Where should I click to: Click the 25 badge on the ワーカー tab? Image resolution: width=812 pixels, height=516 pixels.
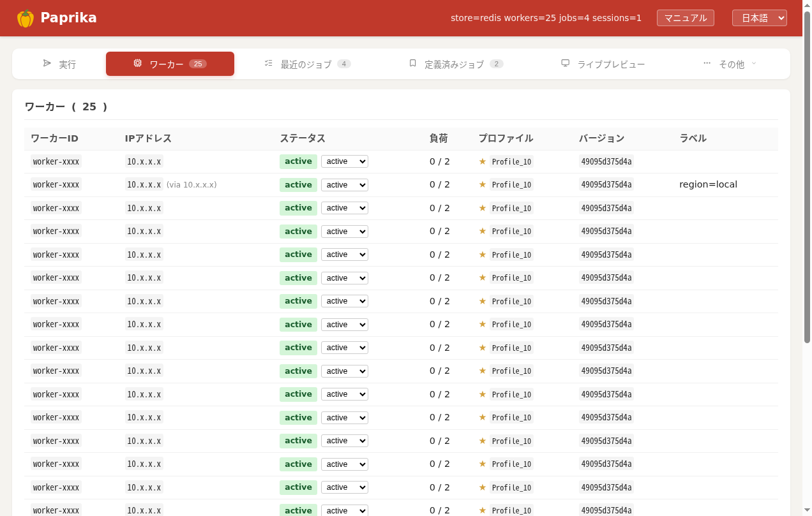point(198,64)
